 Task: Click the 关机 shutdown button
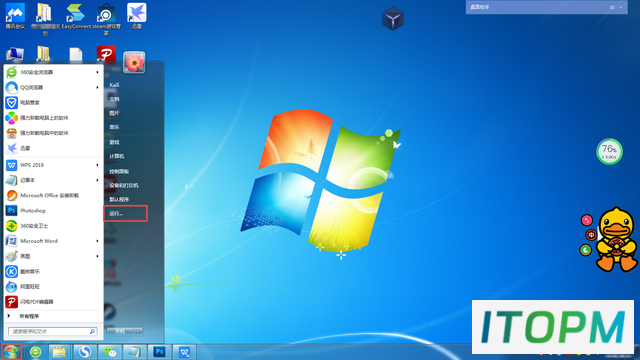tap(120, 331)
